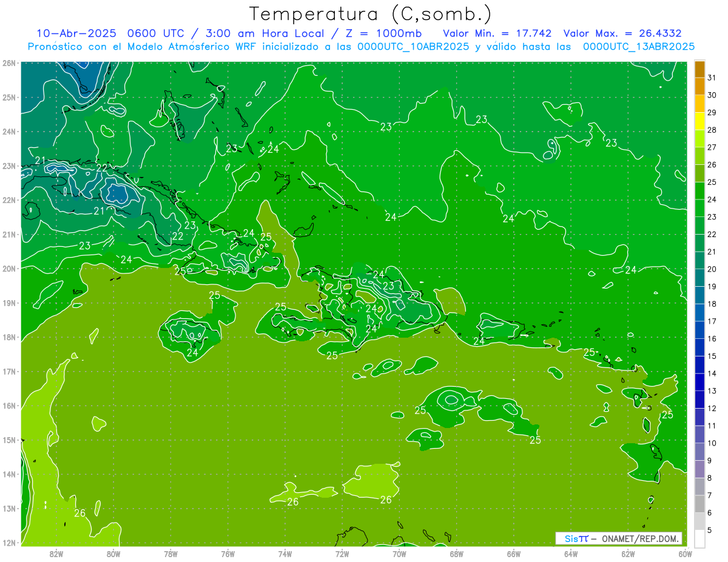This screenshot has width=728, height=562.
Task: Click the legend value '29'
Action: [712, 113]
